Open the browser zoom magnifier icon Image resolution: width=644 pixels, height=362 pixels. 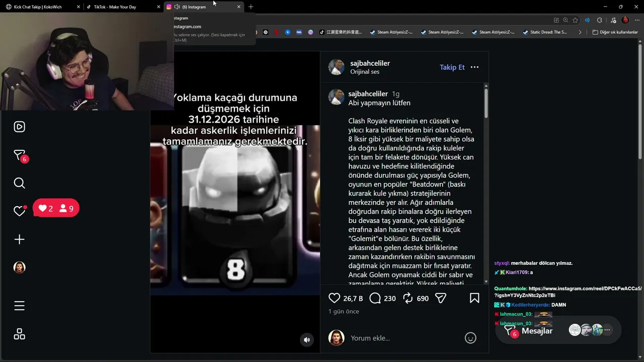(566, 20)
